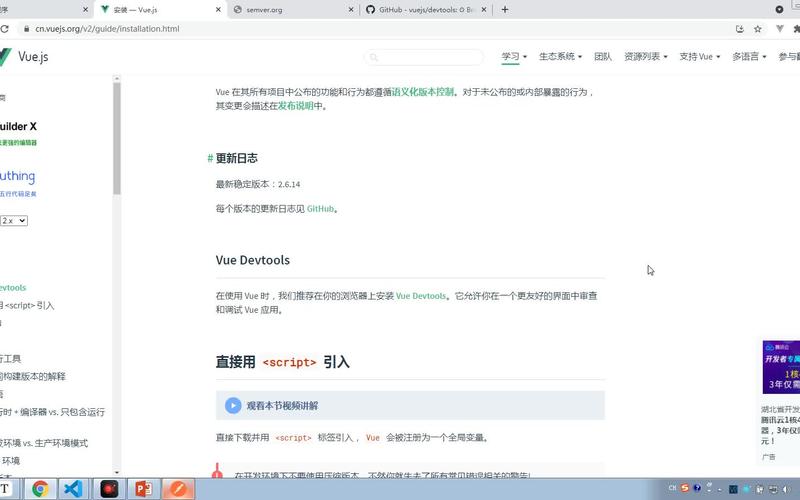Image resolution: width=800 pixels, height=500 pixels.
Task: Click the search magnifier icon
Action: [374, 57]
